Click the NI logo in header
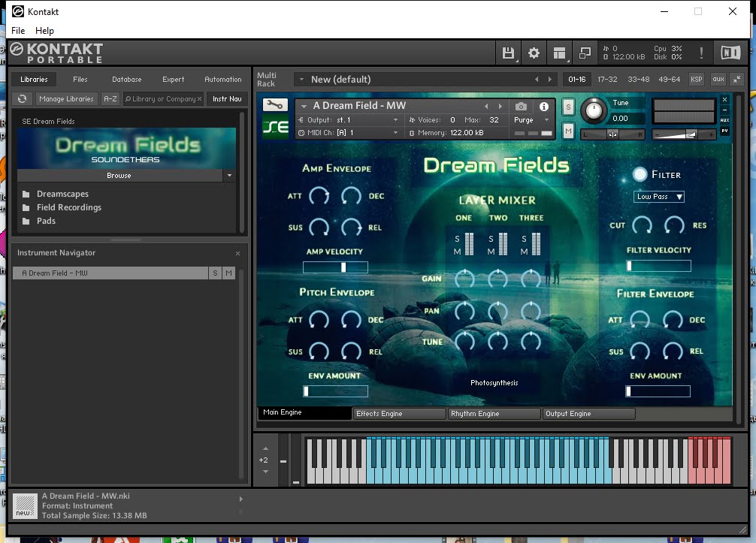 coord(730,52)
